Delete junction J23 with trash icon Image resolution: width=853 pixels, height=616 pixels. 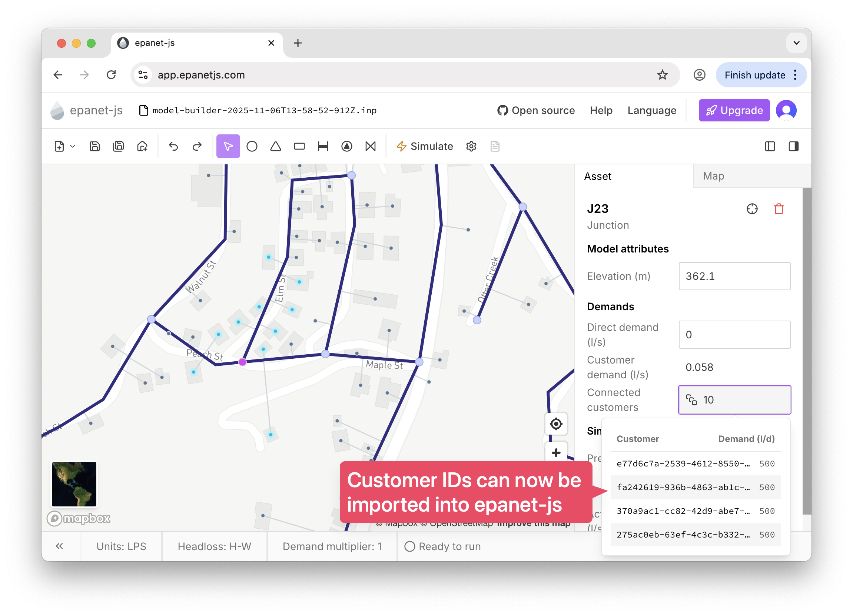779,208
